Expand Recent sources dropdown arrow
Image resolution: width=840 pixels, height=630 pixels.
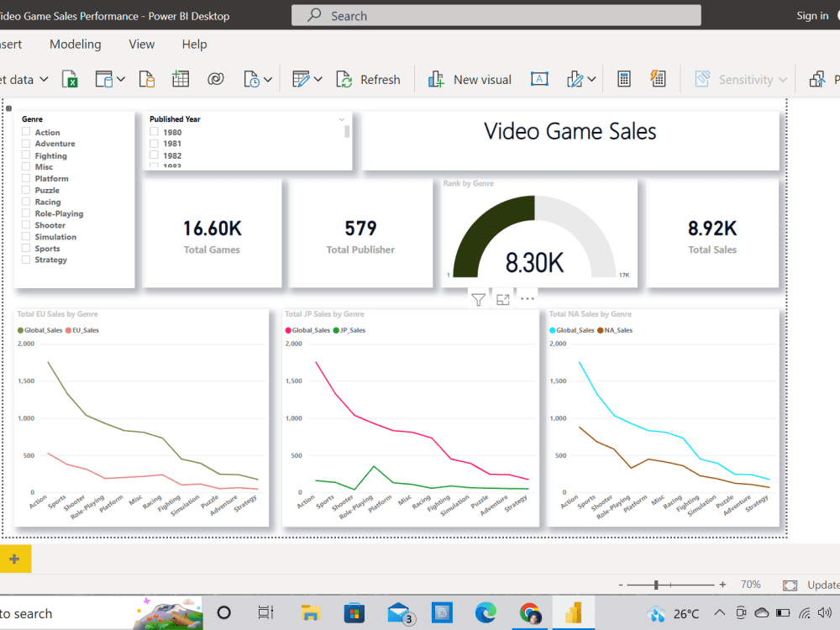268,79
